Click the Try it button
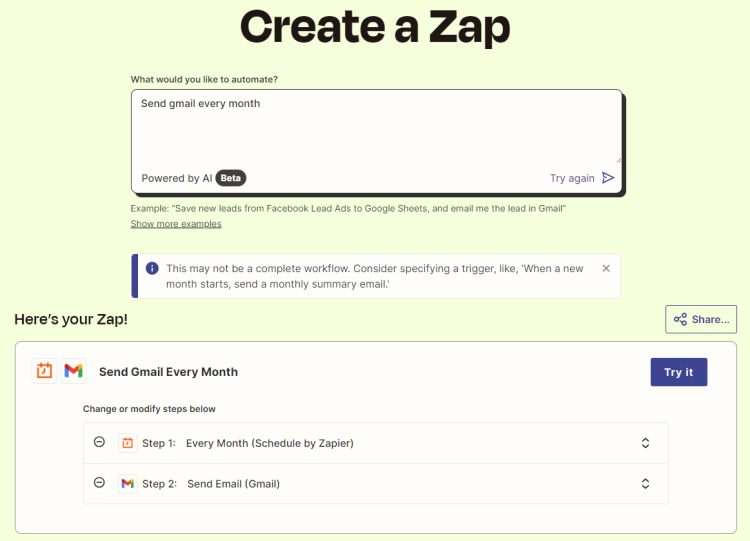Image resolution: width=750 pixels, height=541 pixels. click(x=679, y=372)
